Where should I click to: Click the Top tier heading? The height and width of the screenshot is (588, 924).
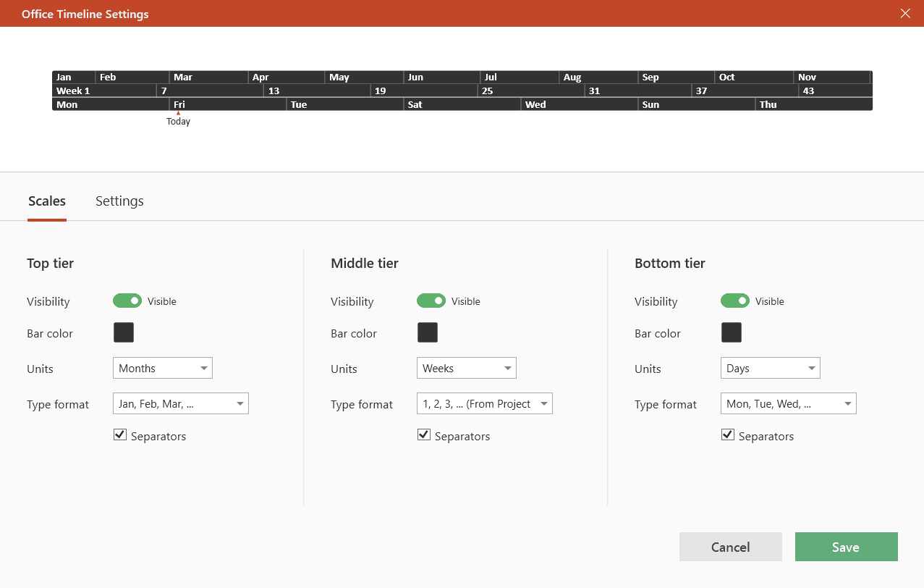pos(51,263)
